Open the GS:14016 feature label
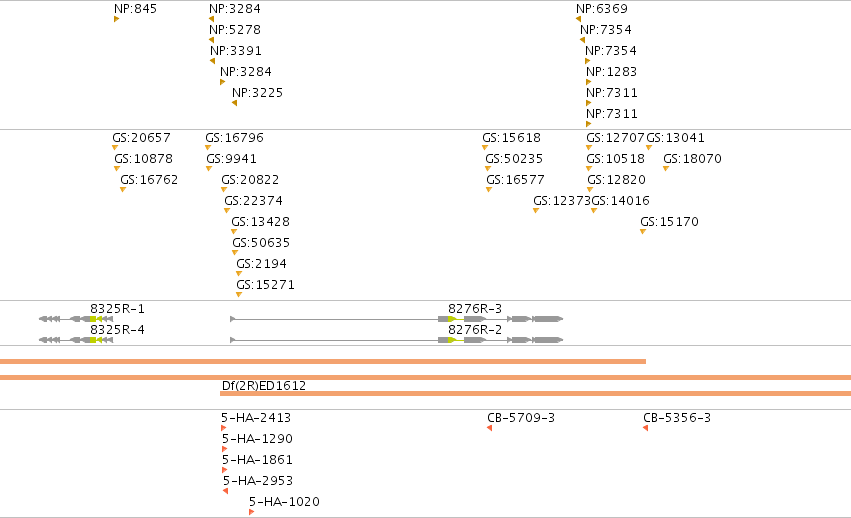This screenshot has width=851, height=518. tap(620, 201)
